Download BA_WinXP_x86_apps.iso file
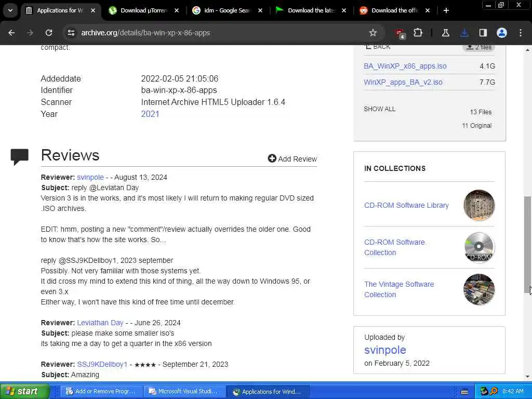Image resolution: width=532 pixels, height=399 pixels. coord(405,66)
